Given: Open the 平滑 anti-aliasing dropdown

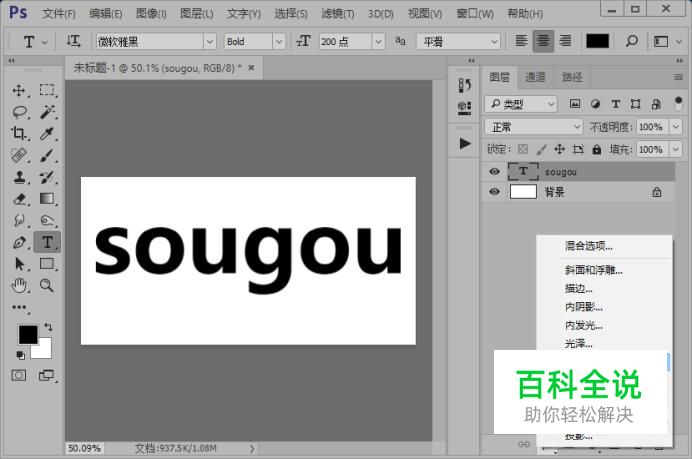Looking at the screenshot, I should pyautogui.click(x=459, y=41).
